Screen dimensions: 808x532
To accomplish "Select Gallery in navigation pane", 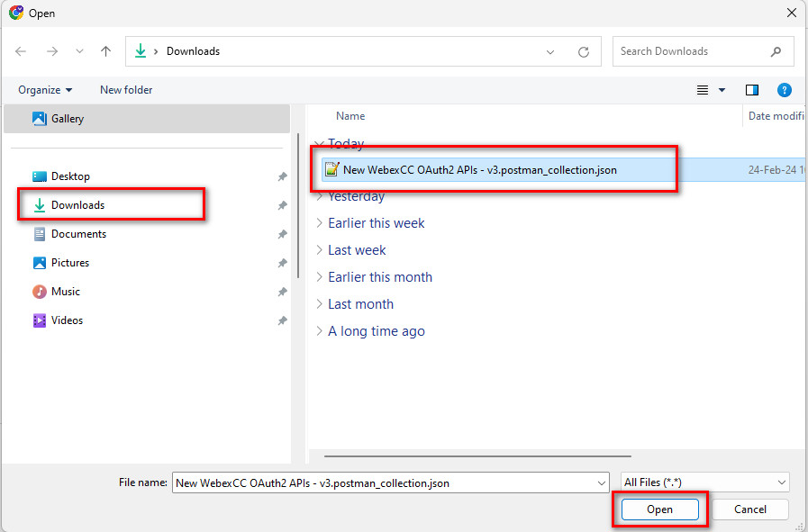I will coord(147,119).
